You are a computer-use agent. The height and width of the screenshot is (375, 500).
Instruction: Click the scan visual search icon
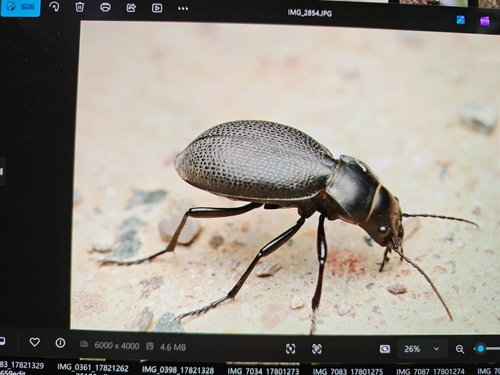coord(317,349)
